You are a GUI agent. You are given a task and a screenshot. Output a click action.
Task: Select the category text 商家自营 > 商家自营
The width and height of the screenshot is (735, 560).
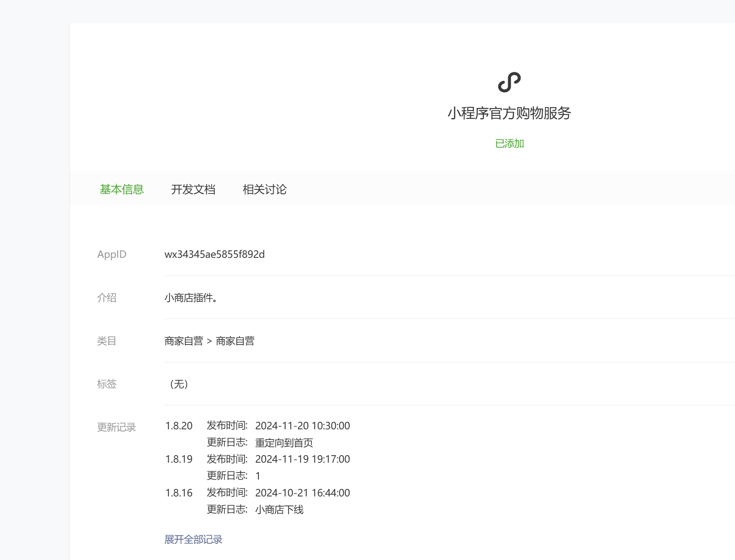click(209, 341)
